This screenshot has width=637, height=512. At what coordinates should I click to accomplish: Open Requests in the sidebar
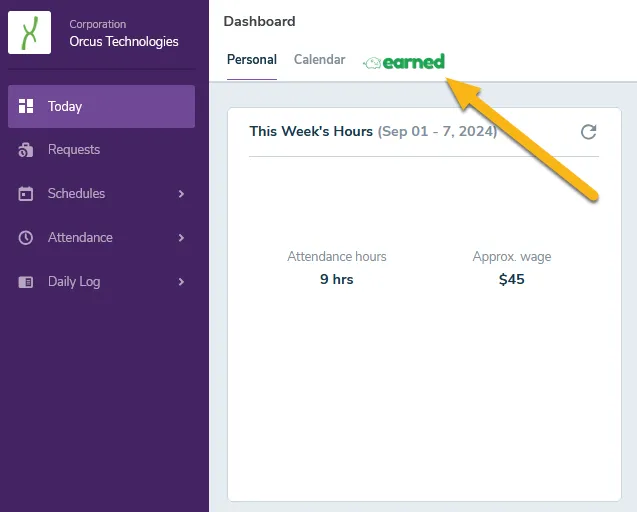click(101, 150)
